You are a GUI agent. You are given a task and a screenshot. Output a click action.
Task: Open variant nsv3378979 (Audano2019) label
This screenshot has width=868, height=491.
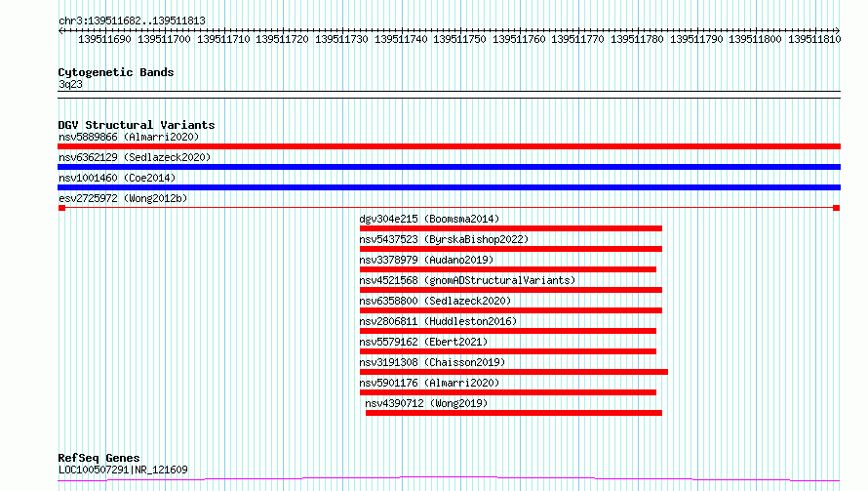tap(426, 260)
